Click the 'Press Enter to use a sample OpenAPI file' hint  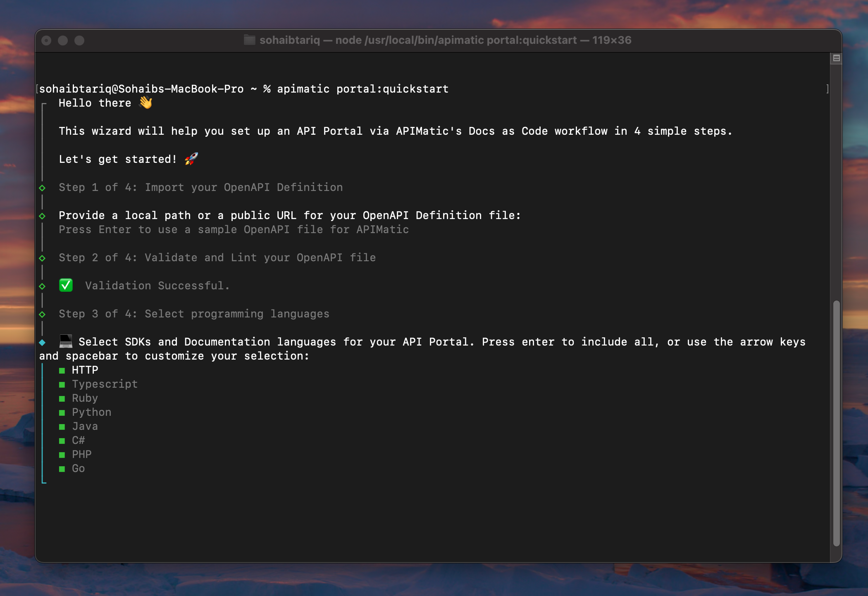(x=234, y=229)
